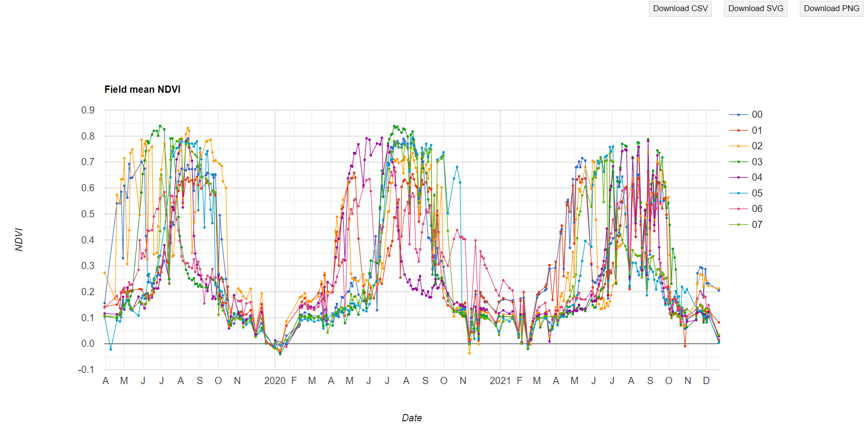Image resolution: width=868 pixels, height=429 pixels.
Task: Click the cyan line marker for series 05
Action: 738,193
